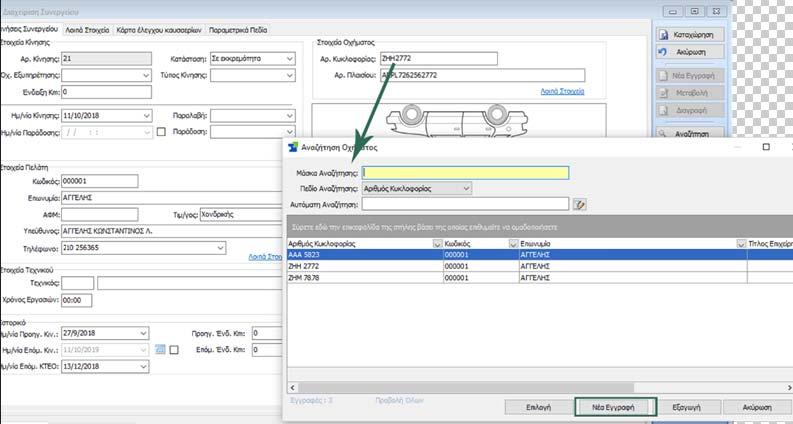Open the Ημ/νία Επόμ. ΚΤΕΟ date dropdown
Screen dimensions: 793x424
pos(144,366)
